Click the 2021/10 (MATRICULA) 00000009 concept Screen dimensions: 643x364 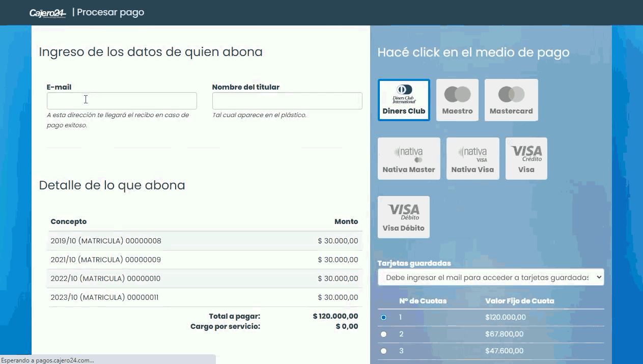(x=105, y=260)
